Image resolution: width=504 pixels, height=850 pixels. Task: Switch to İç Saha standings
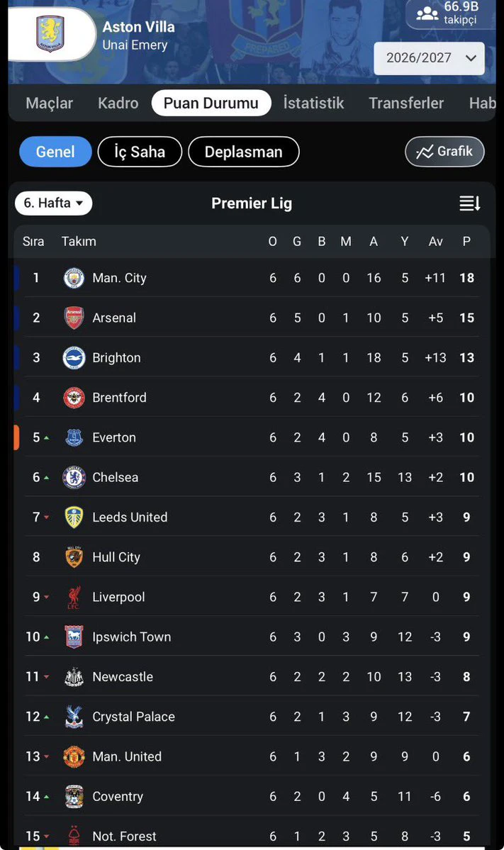[140, 152]
